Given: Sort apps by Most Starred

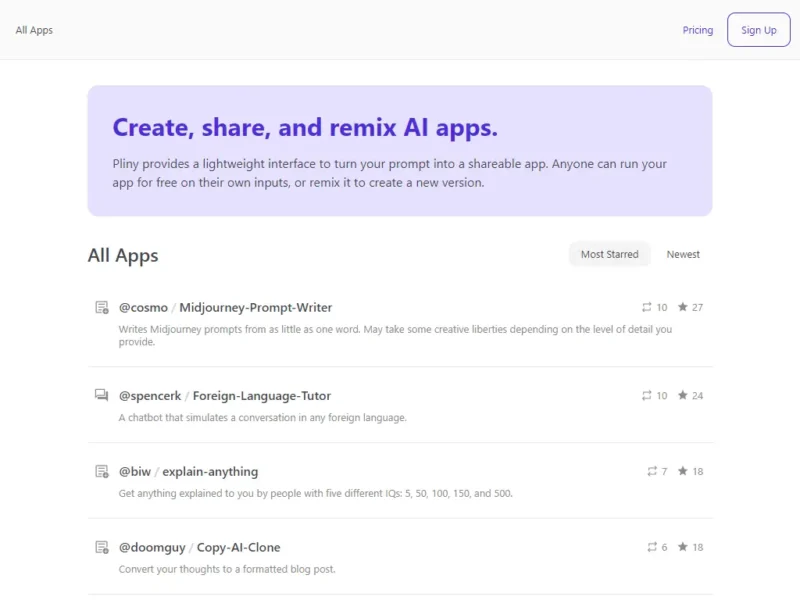Looking at the screenshot, I should [x=609, y=254].
